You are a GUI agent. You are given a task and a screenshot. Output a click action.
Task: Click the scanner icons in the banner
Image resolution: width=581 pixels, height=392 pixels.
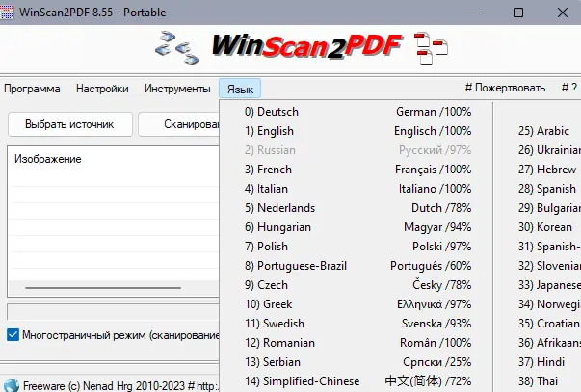pos(177,47)
